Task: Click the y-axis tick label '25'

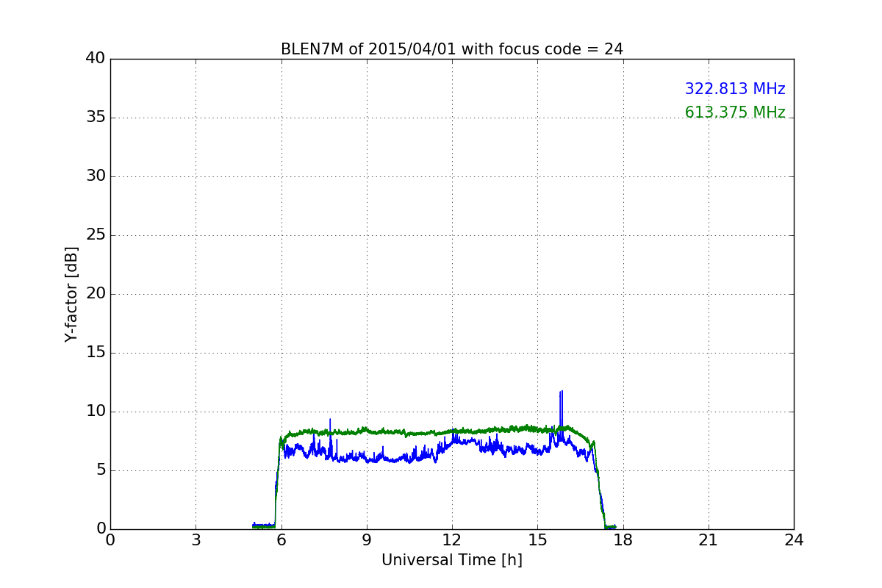Action: (x=96, y=235)
